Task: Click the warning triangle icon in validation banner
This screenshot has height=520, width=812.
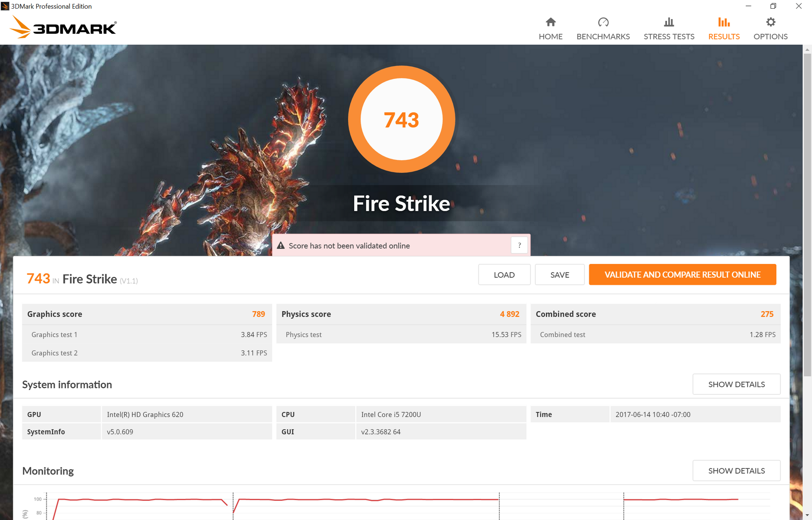Action: 281,246
